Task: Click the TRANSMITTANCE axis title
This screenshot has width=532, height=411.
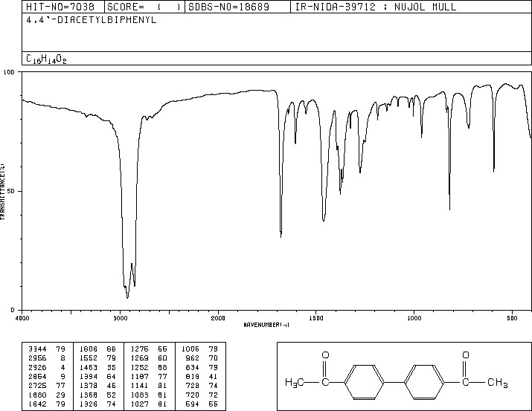Action: point(2,192)
